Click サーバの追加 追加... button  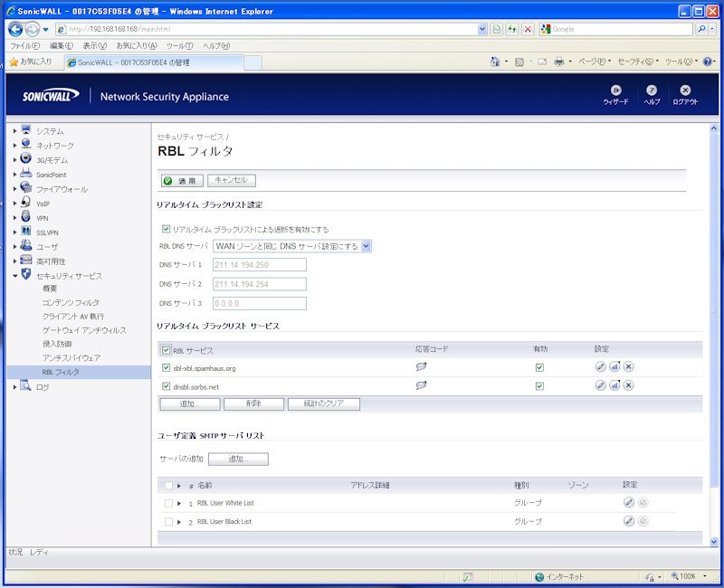pyautogui.click(x=238, y=459)
